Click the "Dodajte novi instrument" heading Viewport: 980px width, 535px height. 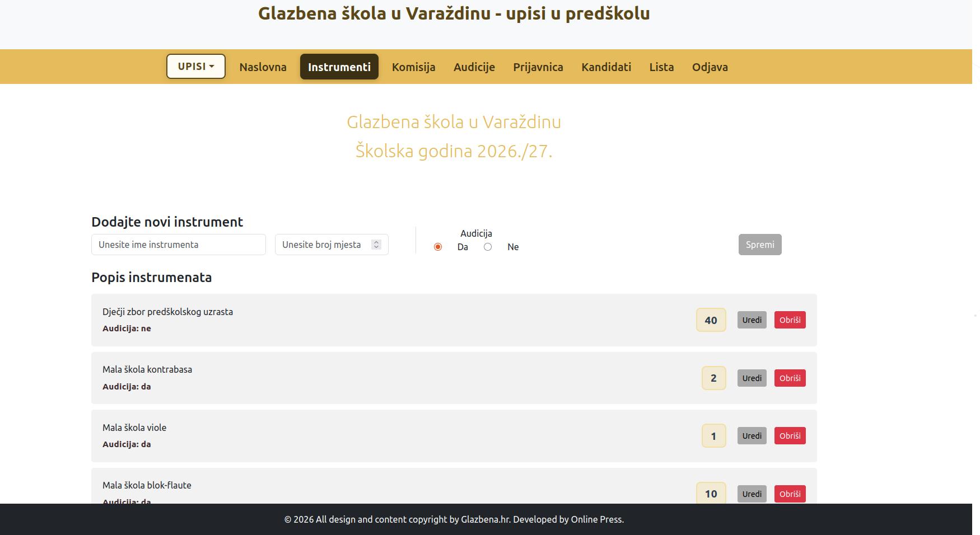[167, 222]
